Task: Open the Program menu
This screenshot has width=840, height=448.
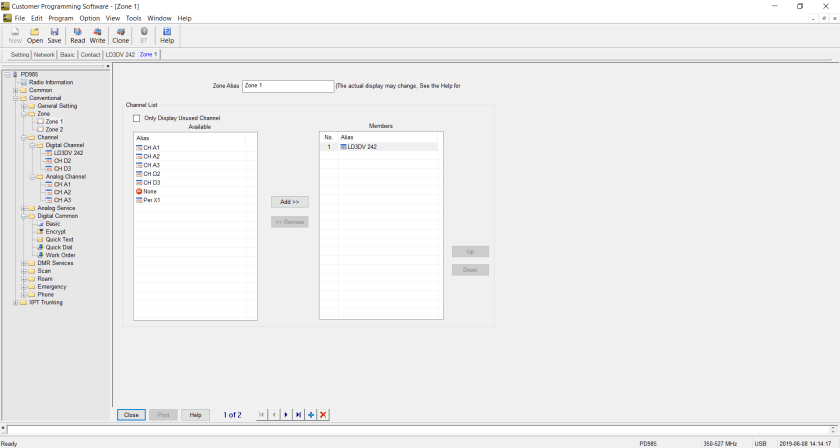Action: 61,18
